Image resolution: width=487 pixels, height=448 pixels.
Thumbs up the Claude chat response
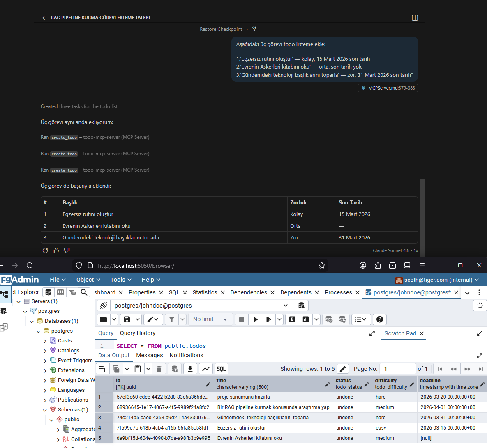coord(56,250)
